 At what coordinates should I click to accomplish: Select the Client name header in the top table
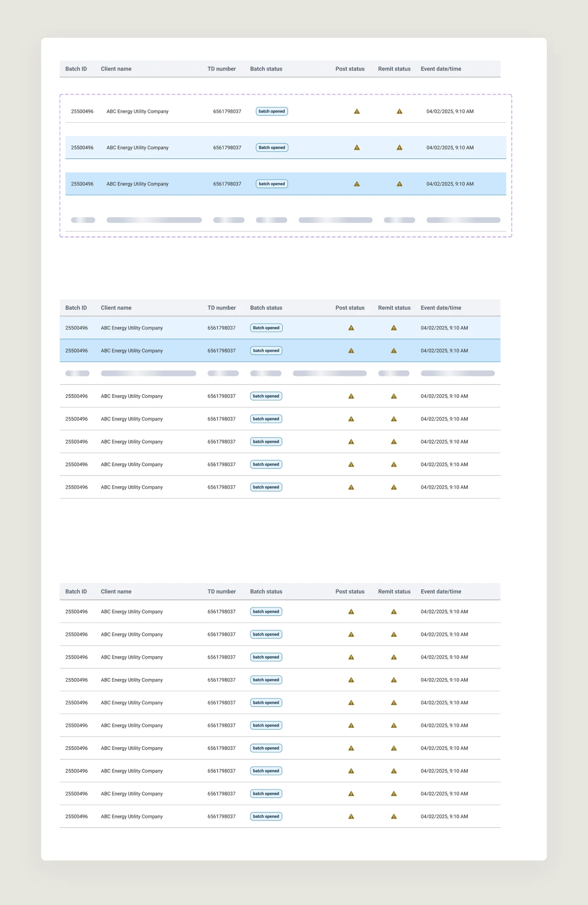tap(116, 69)
